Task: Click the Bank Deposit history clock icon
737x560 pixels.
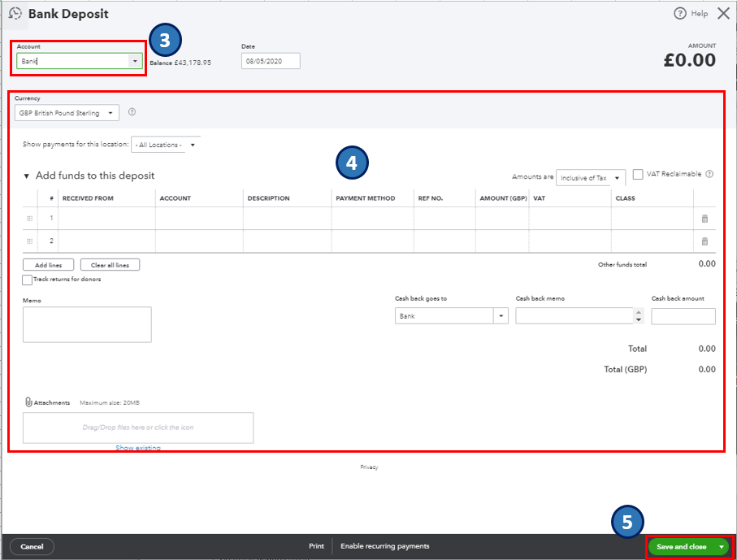Action: coord(15,14)
